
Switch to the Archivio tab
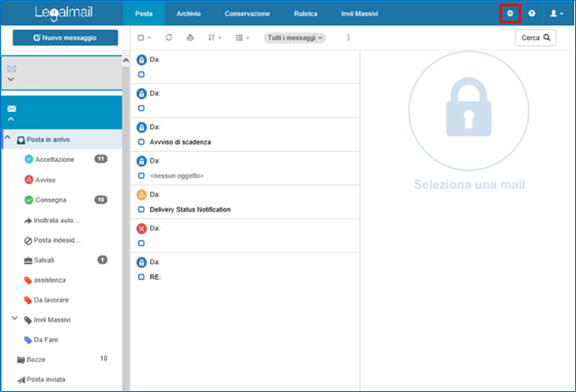tap(189, 14)
